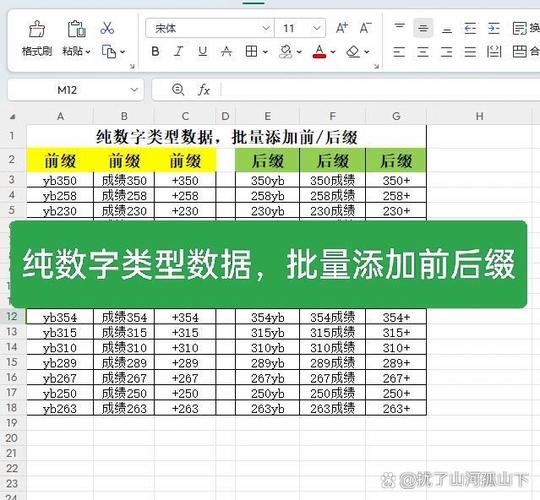Screen dimensions: 540x500
Task: Click the Merge cells (合并) icon
Action: coord(519,52)
